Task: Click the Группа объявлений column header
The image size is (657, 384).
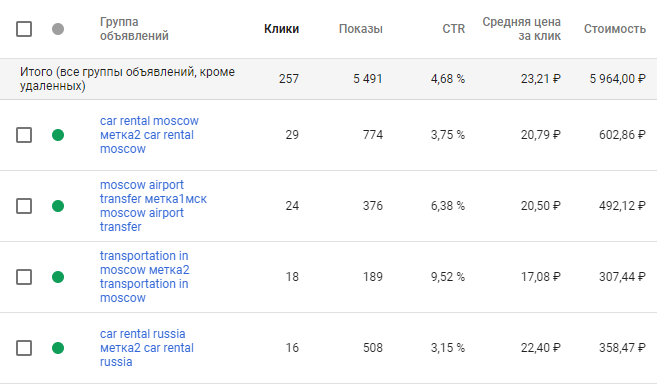Action: 134,29
